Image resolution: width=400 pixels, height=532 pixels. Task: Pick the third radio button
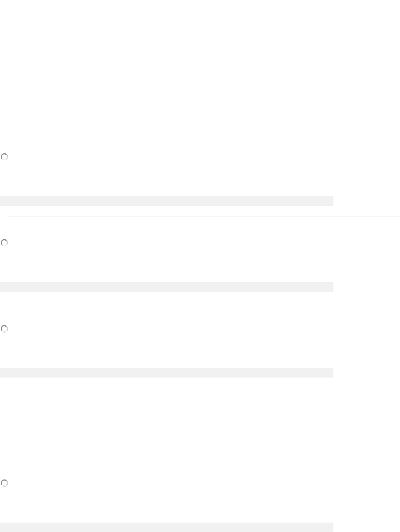pyautogui.click(x=4, y=329)
